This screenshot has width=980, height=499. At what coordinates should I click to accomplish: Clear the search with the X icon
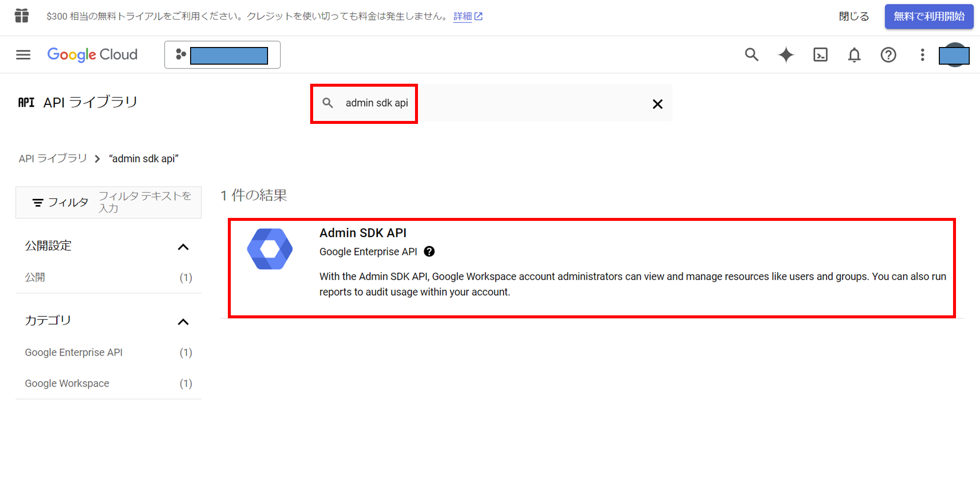657,104
